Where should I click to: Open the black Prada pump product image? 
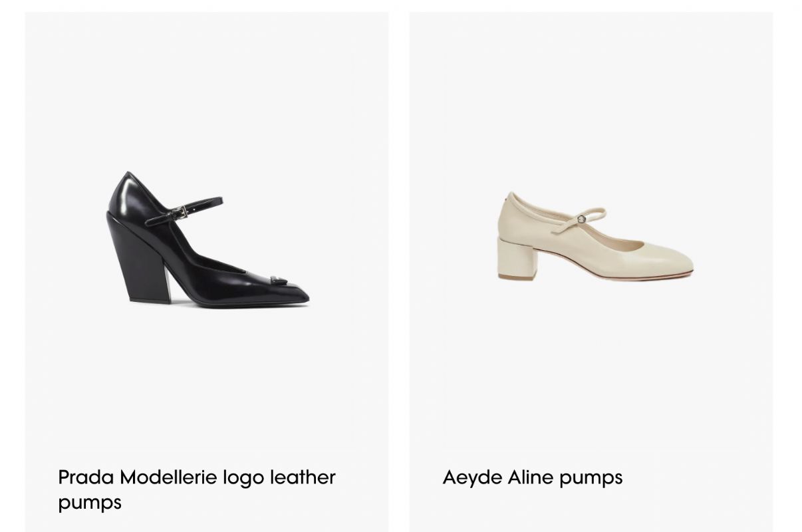[207, 238]
